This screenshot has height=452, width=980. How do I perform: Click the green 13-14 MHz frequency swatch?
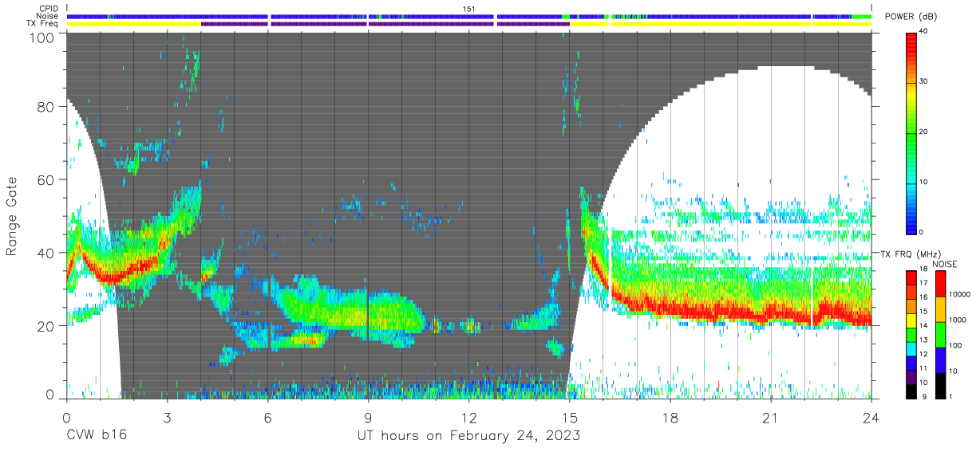[911, 334]
